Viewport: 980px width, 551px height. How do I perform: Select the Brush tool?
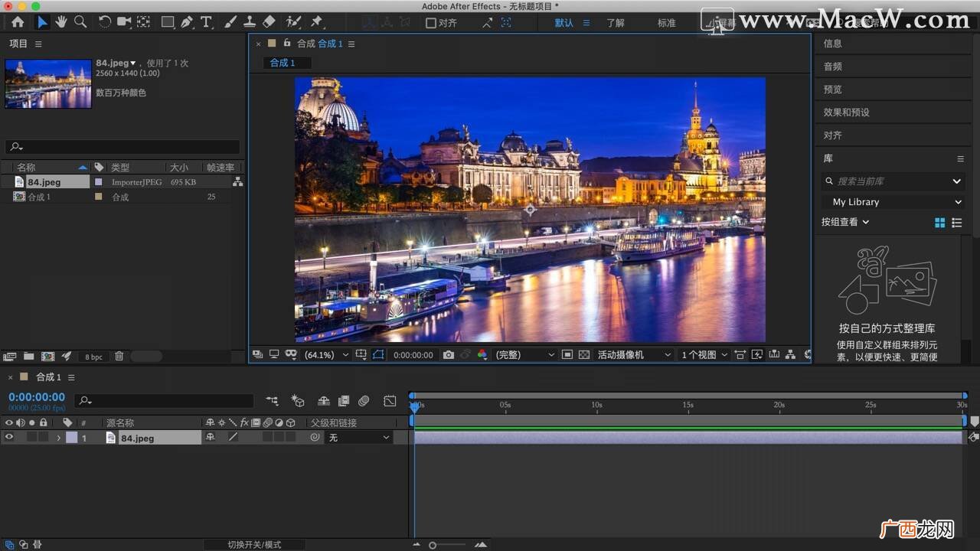230,22
